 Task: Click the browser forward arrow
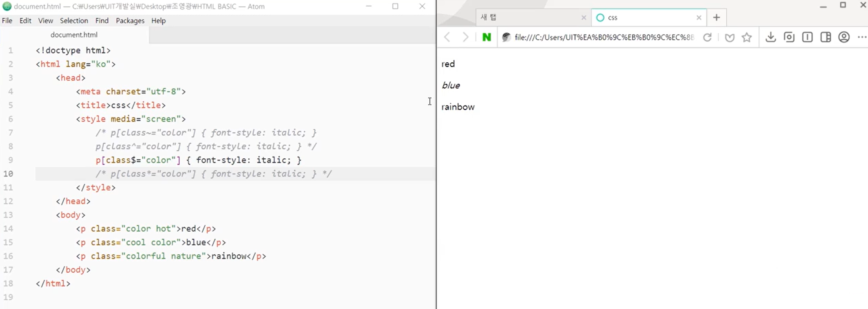(x=465, y=37)
